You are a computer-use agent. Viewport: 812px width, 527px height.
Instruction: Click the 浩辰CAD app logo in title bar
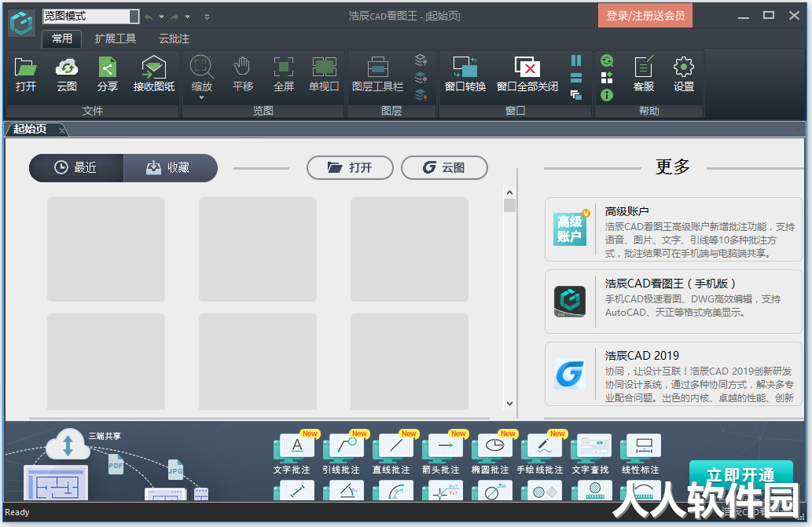pos(22,22)
